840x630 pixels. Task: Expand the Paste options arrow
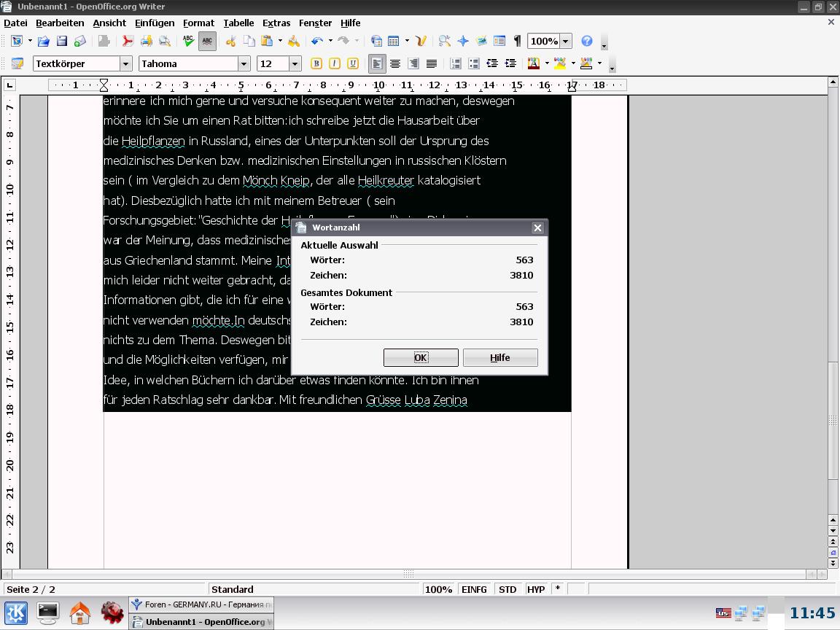pos(280,41)
